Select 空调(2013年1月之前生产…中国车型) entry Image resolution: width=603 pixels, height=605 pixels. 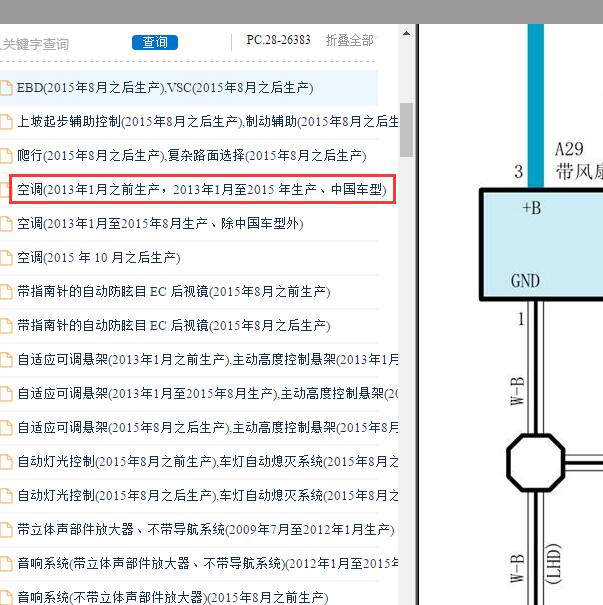[x=203, y=189]
